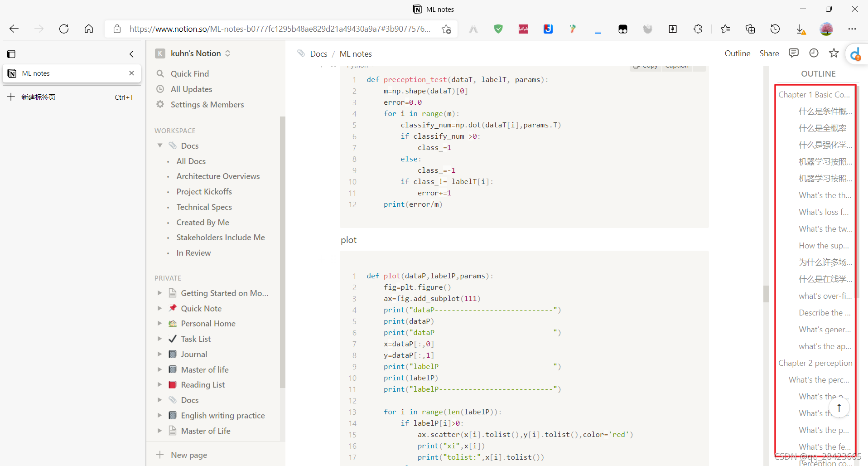Open Technical Specs view
Image resolution: width=868 pixels, height=466 pixels.
[204, 207]
